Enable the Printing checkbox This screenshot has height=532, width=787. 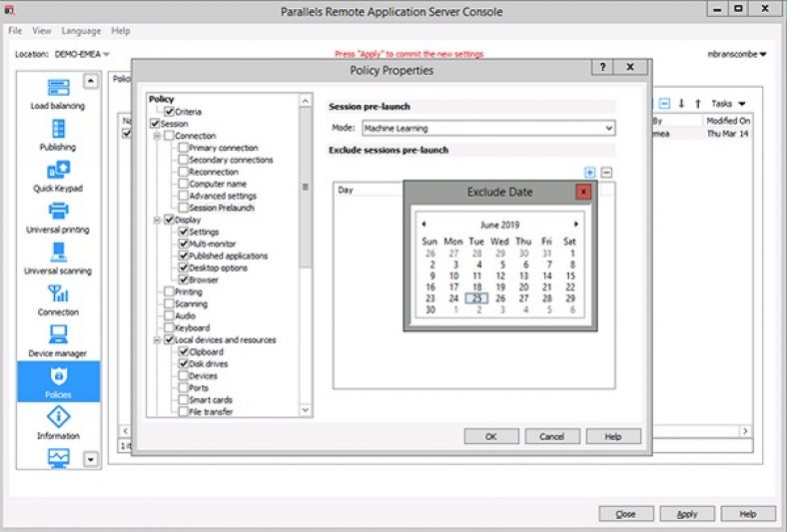(169, 291)
